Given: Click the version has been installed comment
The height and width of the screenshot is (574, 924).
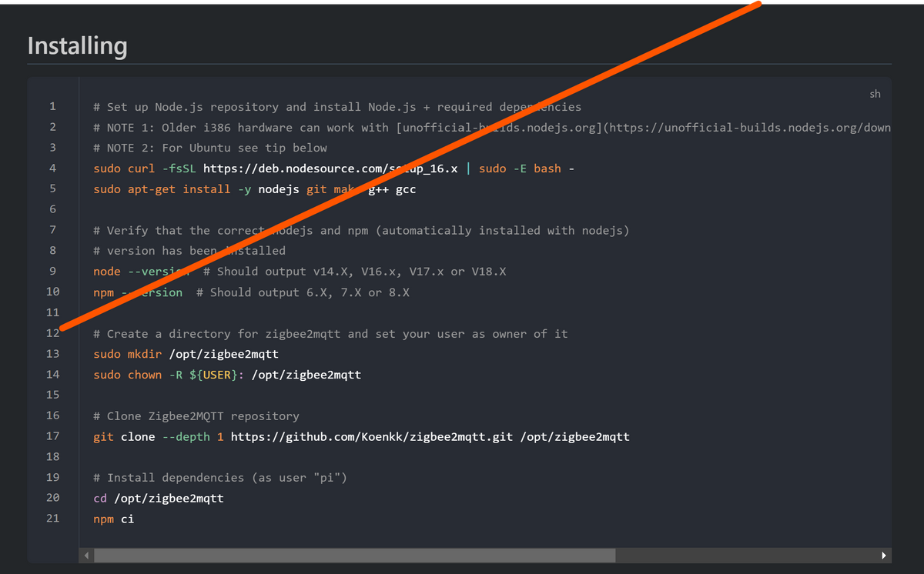Looking at the screenshot, I should (x=189, y=251).
